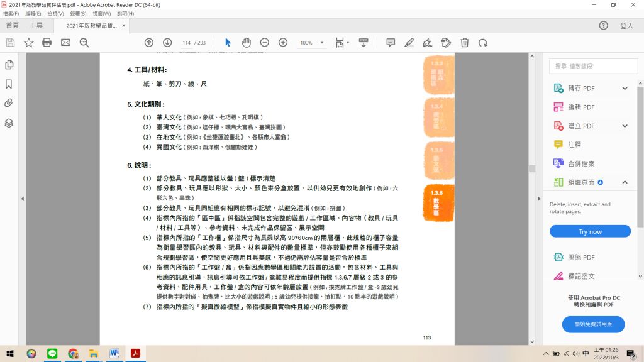Expand the 轉存 PDF tool options

pyautogui.click(x=625, y=89)
